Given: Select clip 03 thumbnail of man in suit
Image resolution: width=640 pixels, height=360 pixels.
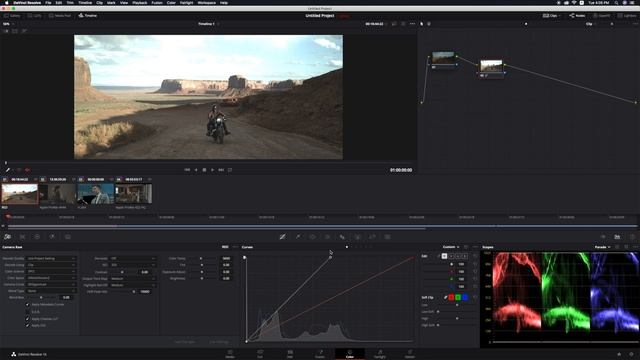Looking at the screenshot, I should click(96, 193).
